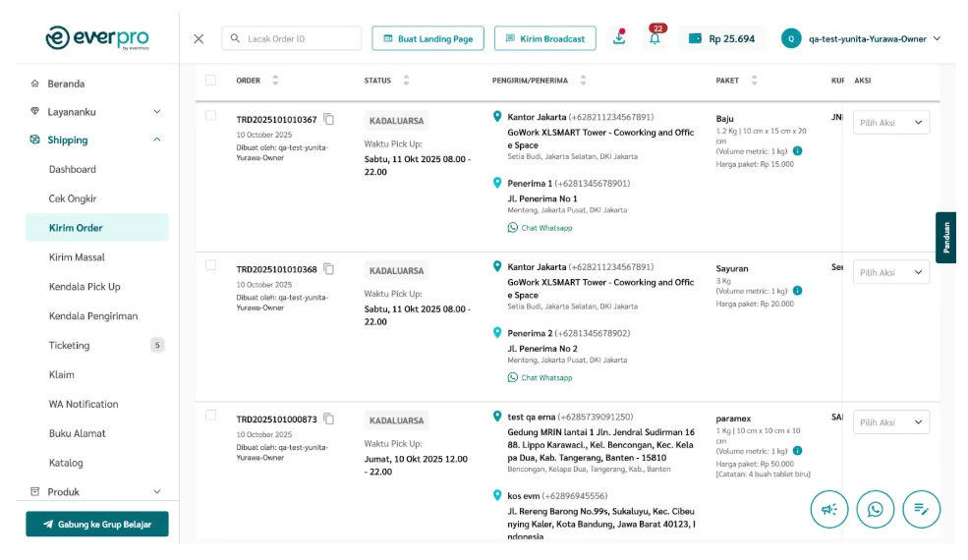The height and width of the screenshot is (560, 968).
Task: Click the volume metric info icon for Baju
Action: tap(797, 151)
